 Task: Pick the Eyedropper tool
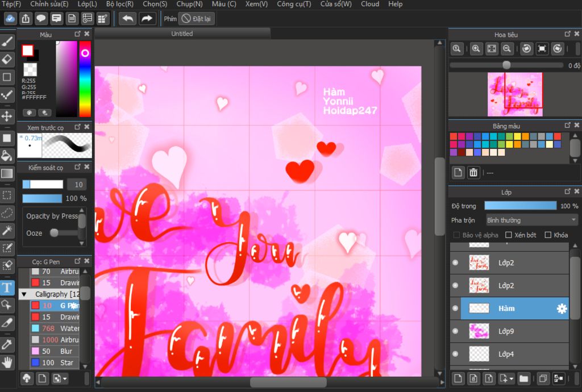click(7, 343)
